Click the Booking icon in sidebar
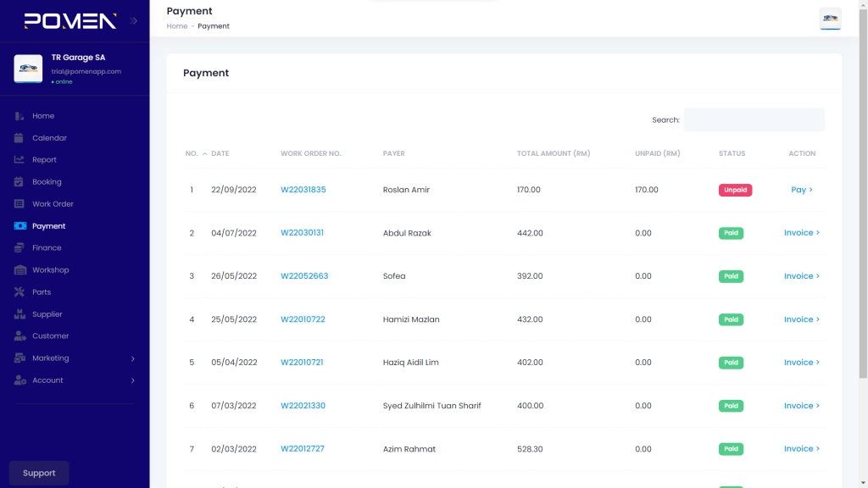Image resolution: width=868 pixels, height=488 pixels. point(19,181)
